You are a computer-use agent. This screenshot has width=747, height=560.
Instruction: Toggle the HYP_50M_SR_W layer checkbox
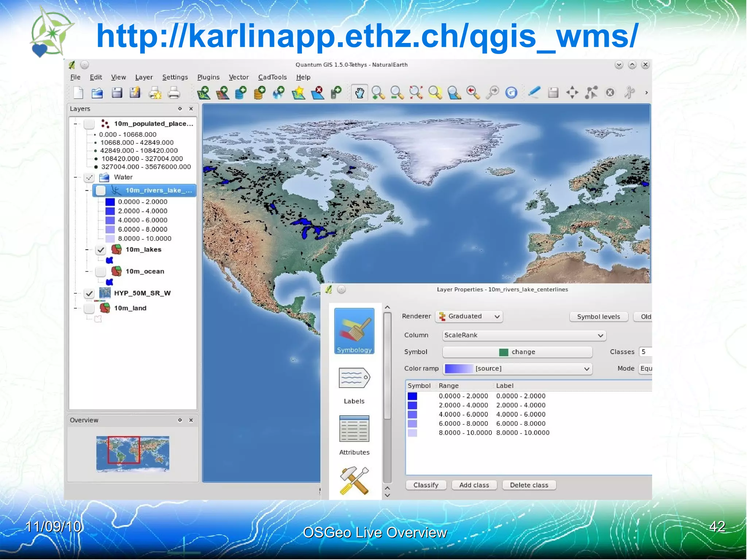[x=89, y=293]
